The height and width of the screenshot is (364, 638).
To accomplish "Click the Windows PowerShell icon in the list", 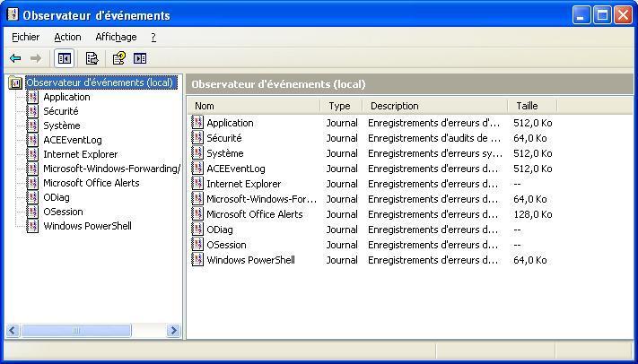I will click(197, 260).
